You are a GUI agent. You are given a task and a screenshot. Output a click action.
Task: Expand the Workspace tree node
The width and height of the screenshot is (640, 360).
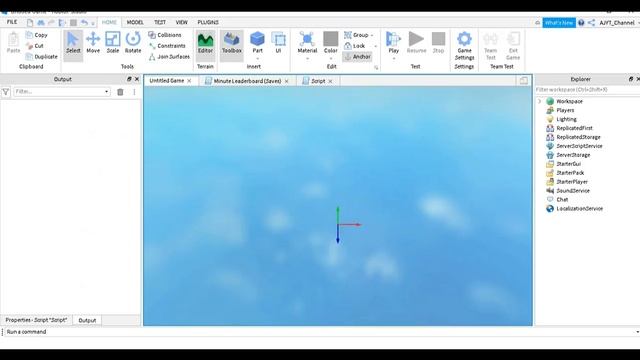click(x=540, y=101)
